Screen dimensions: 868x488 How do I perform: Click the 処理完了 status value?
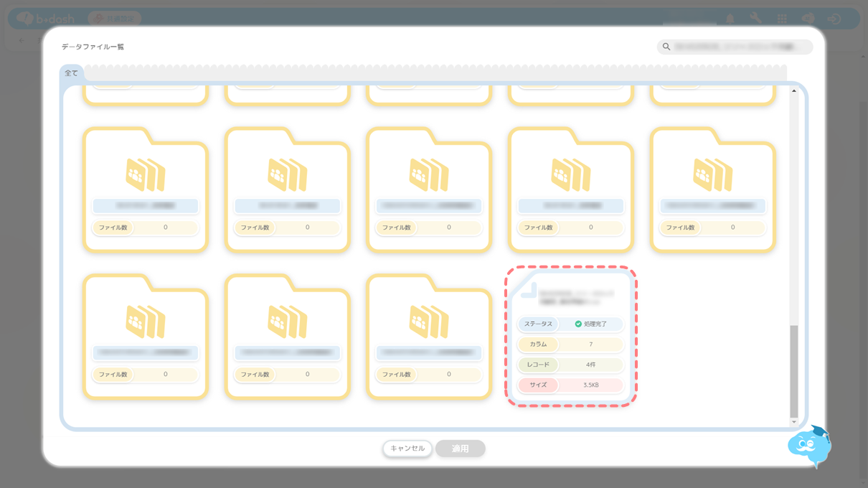point(595,324)
